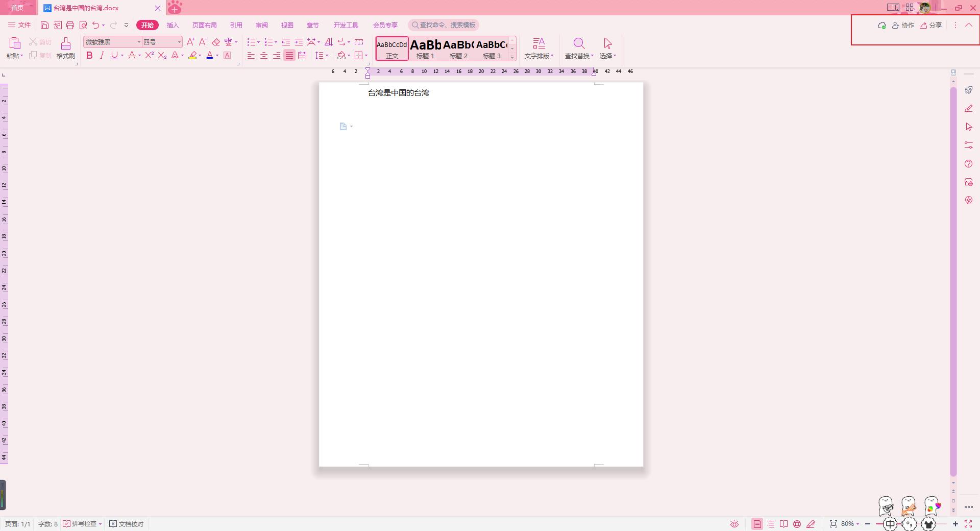The image size is (980, 531).
Task: Toggle bold formatting
Action: click(89, 55)
